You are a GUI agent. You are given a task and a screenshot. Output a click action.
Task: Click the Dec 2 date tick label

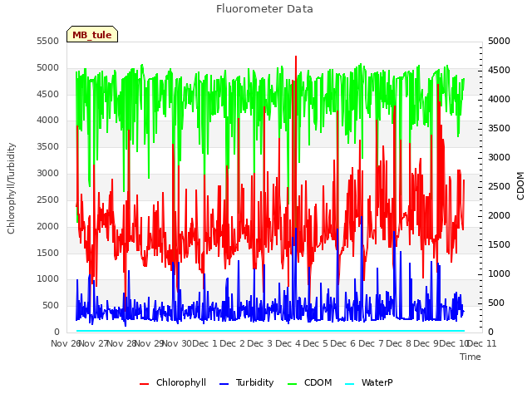click(233, 343)
